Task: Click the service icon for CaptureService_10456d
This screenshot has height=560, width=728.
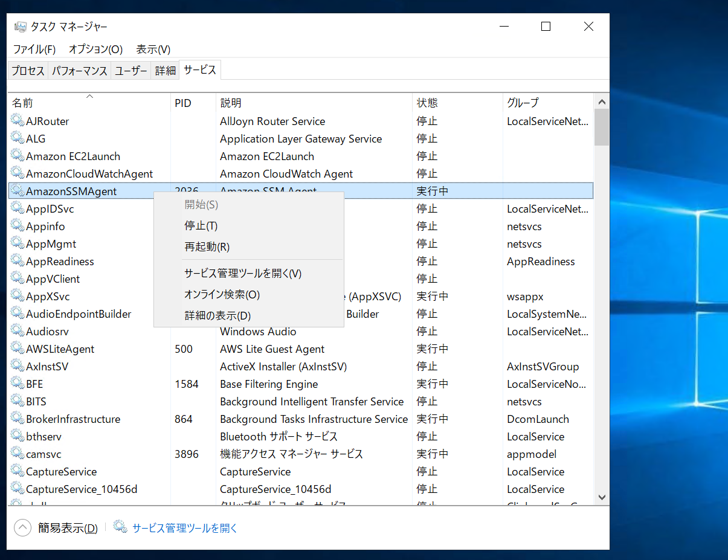Action: 18,489
